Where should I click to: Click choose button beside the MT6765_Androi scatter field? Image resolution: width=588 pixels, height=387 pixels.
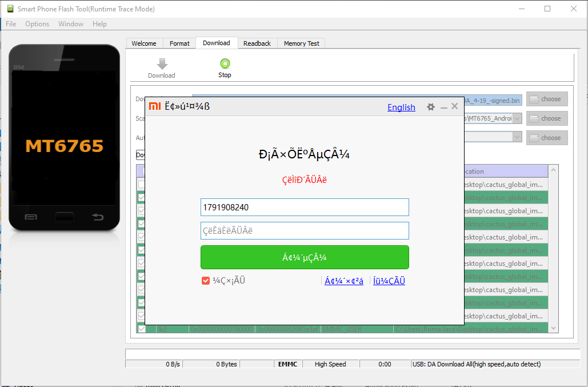(547, 118)
